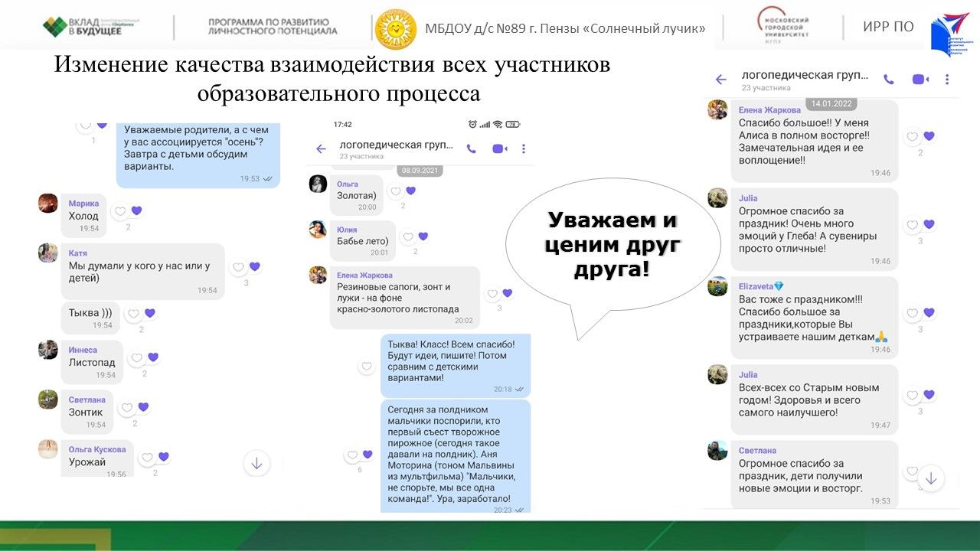This screenshot has width=980, height=551.
Task: Like the "Тыква )))" message with outline heart
Action: tap(133, 314)
